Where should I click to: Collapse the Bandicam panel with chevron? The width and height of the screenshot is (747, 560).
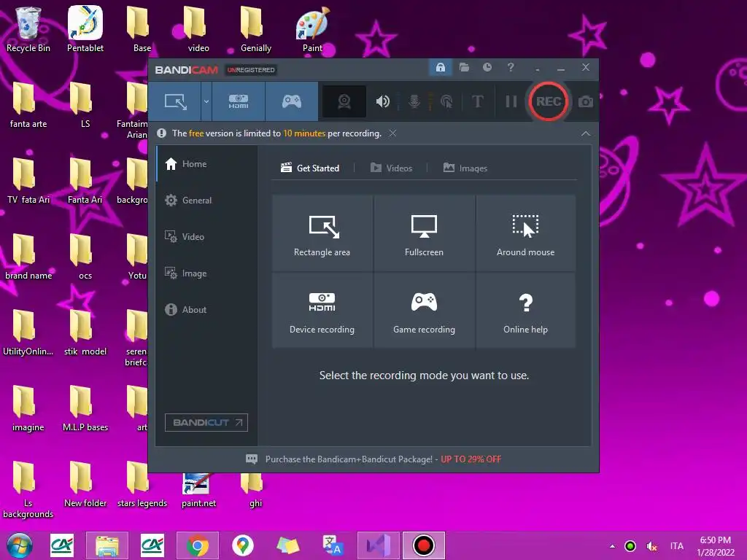point(586,134)
